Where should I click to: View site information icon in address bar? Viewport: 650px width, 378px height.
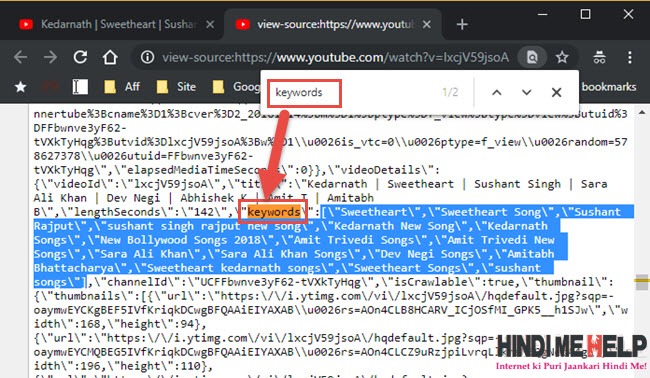147,57
